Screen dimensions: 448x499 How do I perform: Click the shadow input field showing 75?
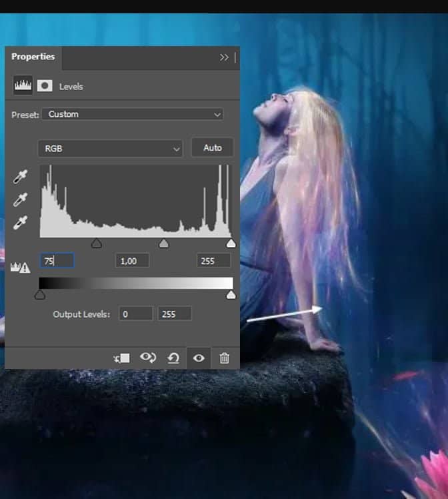tap(57, 261)
